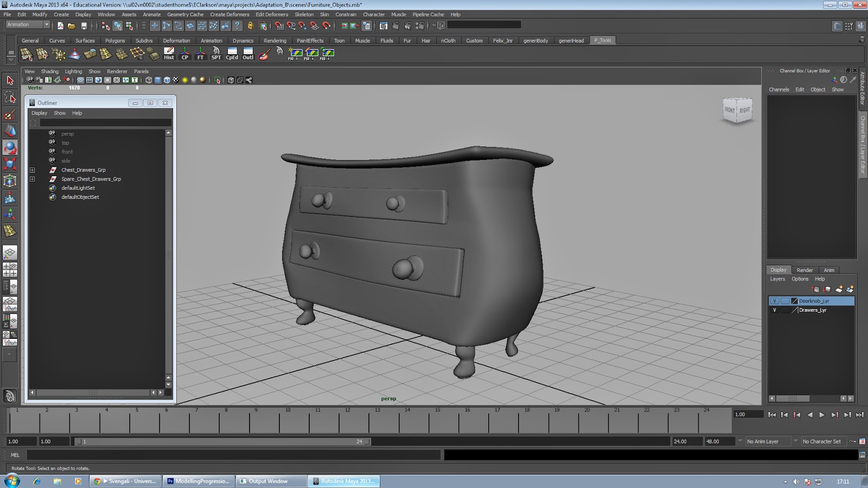Open the CP shelf tool
The height and width of the screenshot is (488, 868).
[x=185, y=53]
